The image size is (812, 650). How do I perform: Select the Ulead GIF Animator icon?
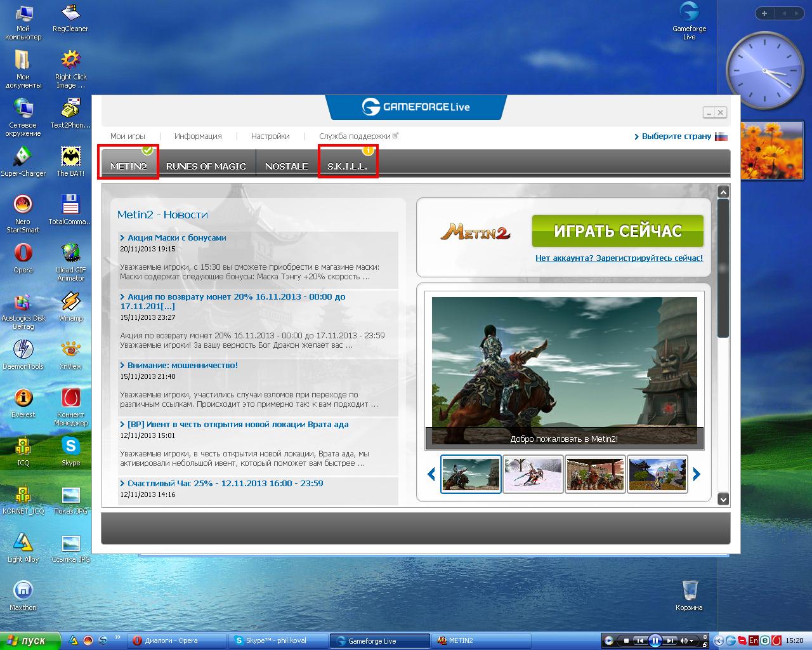(x=70, y=263)
